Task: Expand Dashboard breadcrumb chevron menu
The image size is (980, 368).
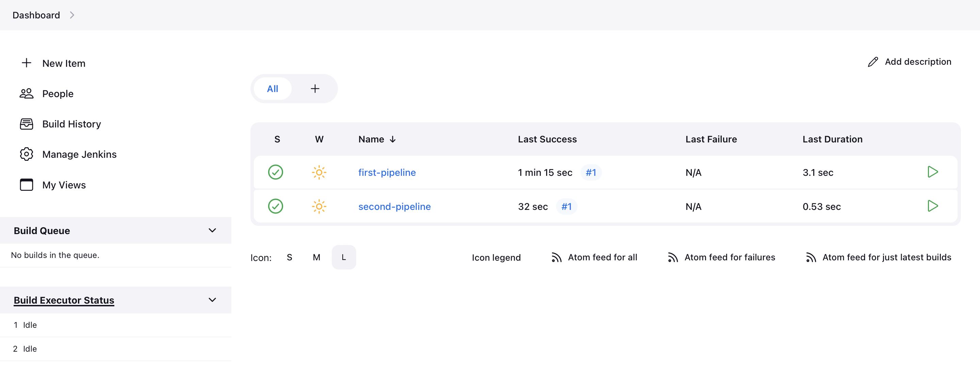Action: pos(72,15)
